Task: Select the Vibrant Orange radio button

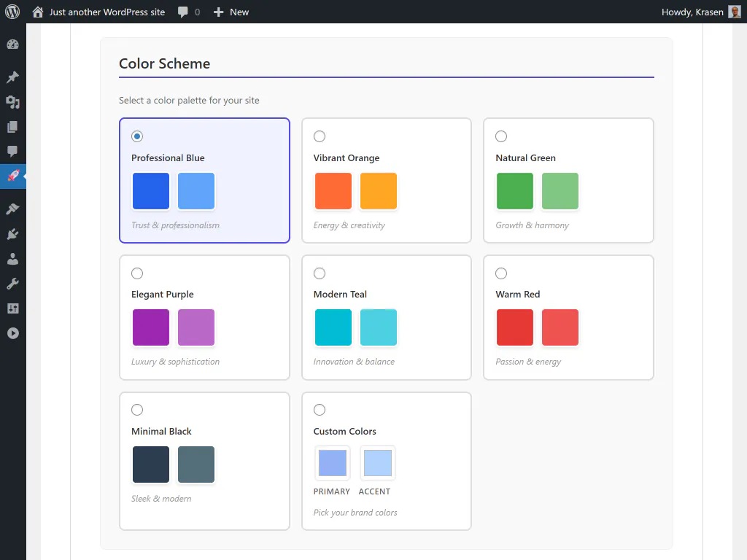Action: point(320,136)
